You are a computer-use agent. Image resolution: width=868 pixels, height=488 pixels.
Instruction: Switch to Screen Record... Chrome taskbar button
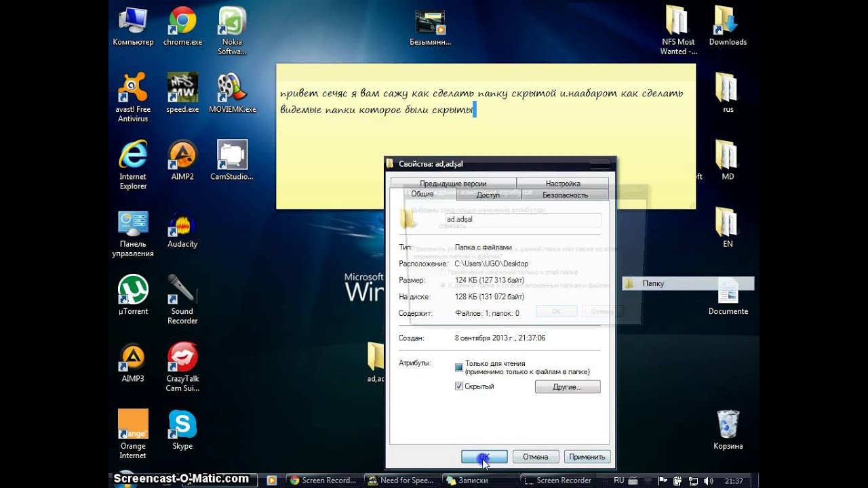pyautogui.click(x=323, y=481)
